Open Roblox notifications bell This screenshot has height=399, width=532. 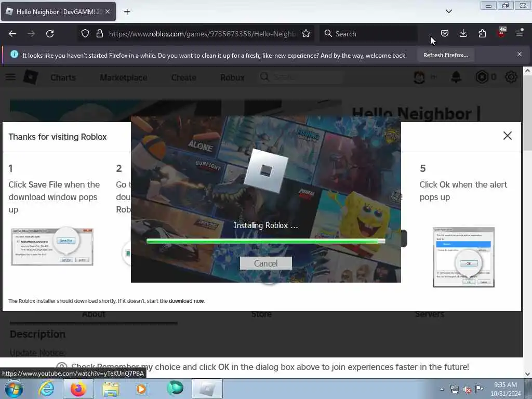(x=456, y=77)
